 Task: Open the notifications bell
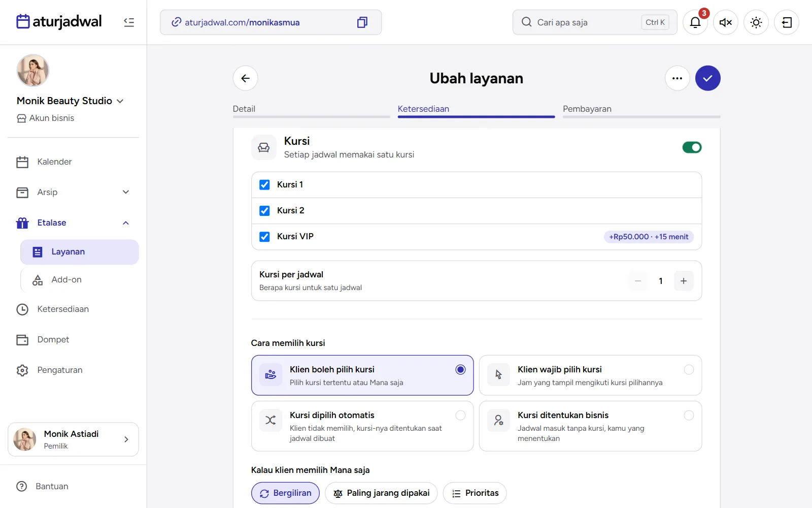pos(695,22)
